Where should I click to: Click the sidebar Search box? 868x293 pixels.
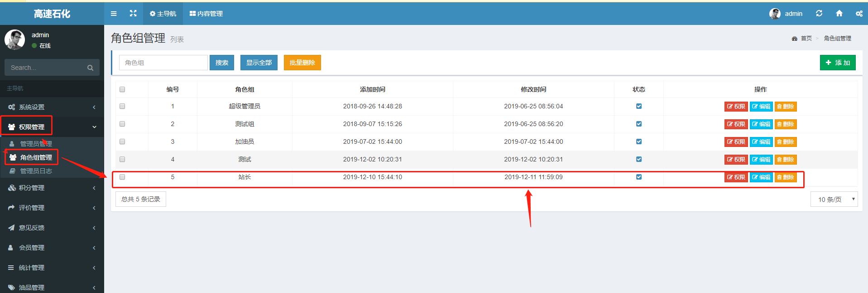pos(52,68)
